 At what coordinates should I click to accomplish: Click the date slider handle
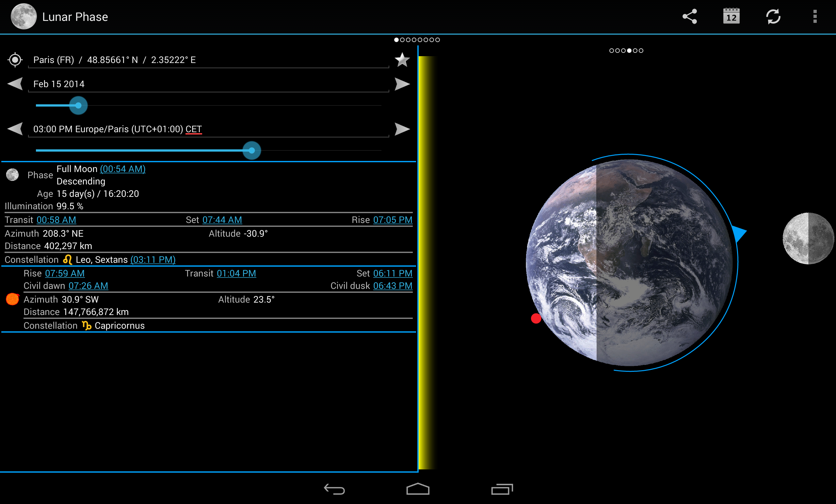(78, 105)
